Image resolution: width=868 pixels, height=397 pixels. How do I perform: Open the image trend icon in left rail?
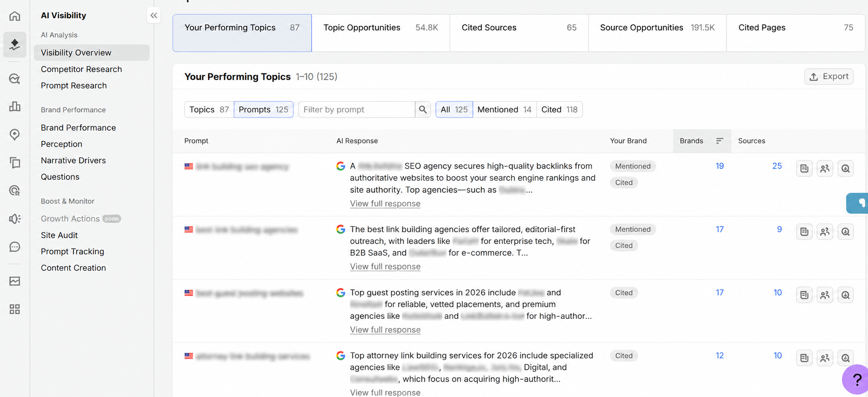click(x=15, y=281)
